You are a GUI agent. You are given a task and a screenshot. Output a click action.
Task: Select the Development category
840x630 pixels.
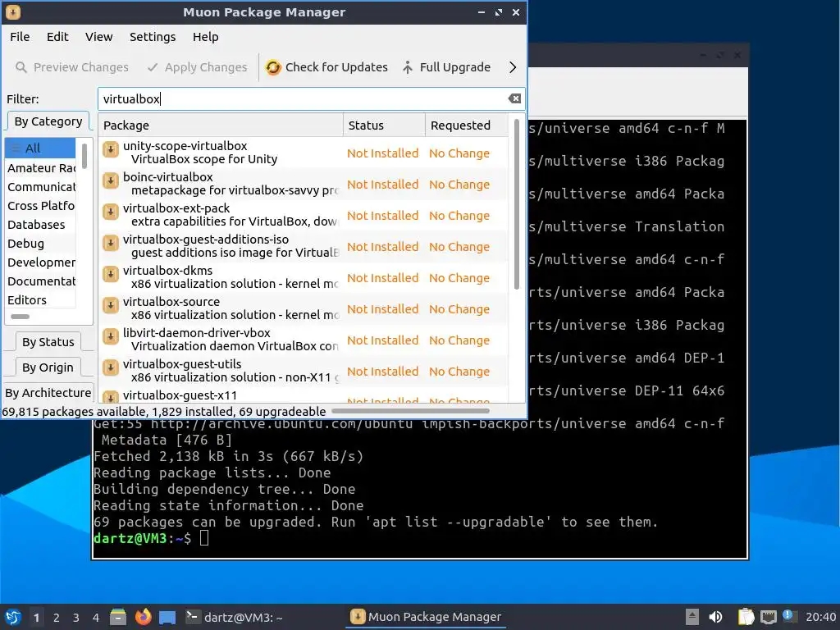(x=40, y=262)
